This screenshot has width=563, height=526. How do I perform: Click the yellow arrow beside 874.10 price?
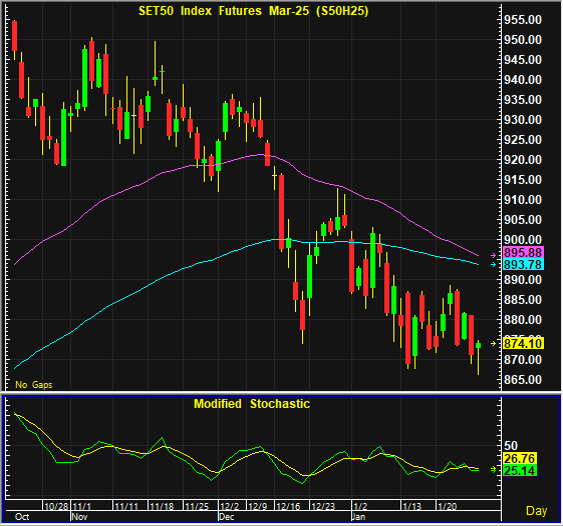[x=494, y=344]
